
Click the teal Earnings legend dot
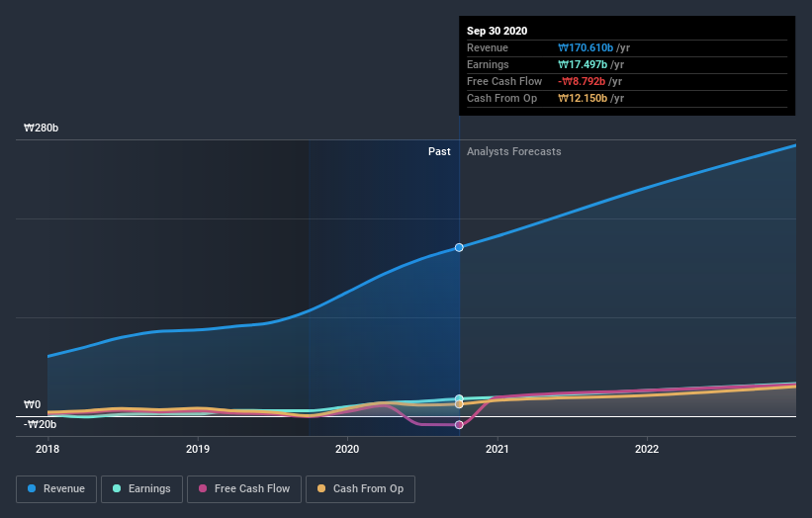(x=117, y=488)
